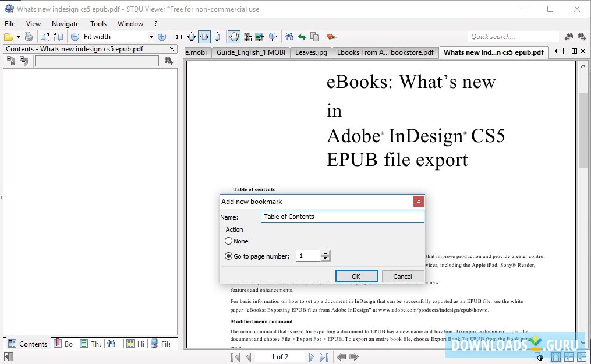Increase page number with stepper arrow
The height and width of the screenshot is (364, 591).
tap(325, 253)
